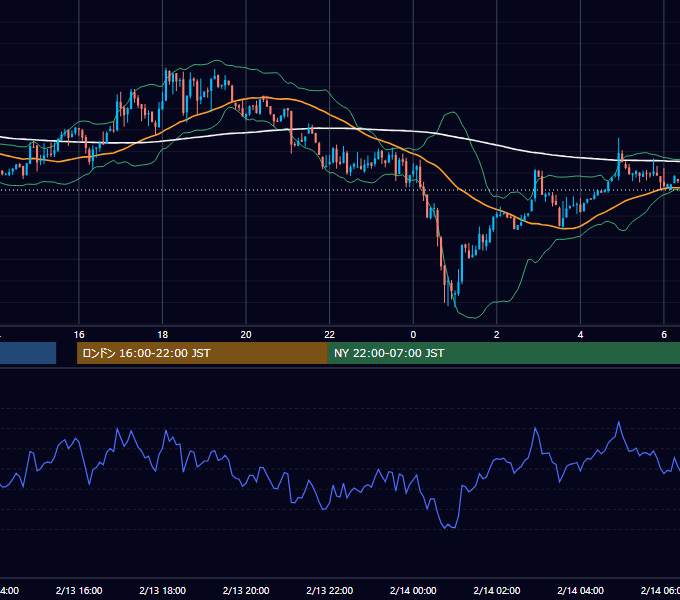The width and height of the screenshot is (680, 600).
Task: Click the 2/14 04:00 label on oscillator axis
Action: coord(580,590)
